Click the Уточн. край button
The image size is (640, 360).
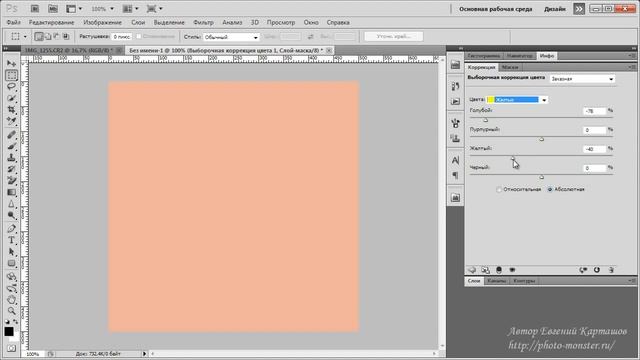(393, 36)
